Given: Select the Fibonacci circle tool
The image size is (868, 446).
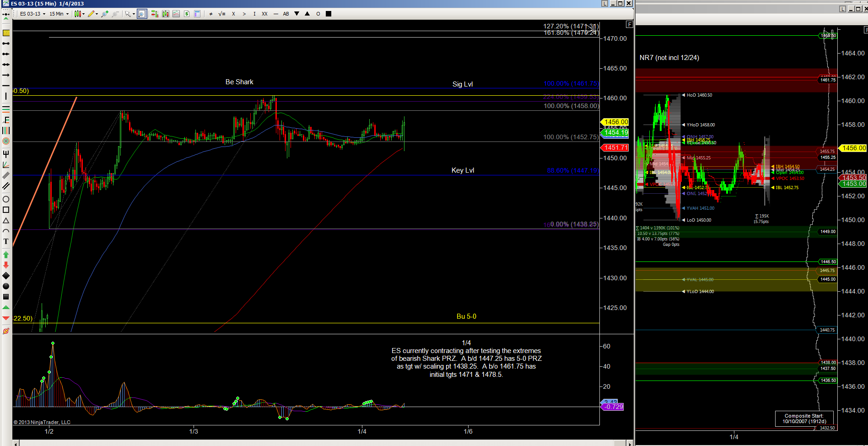Looking at the screenshot, I should tap(6, 141).
